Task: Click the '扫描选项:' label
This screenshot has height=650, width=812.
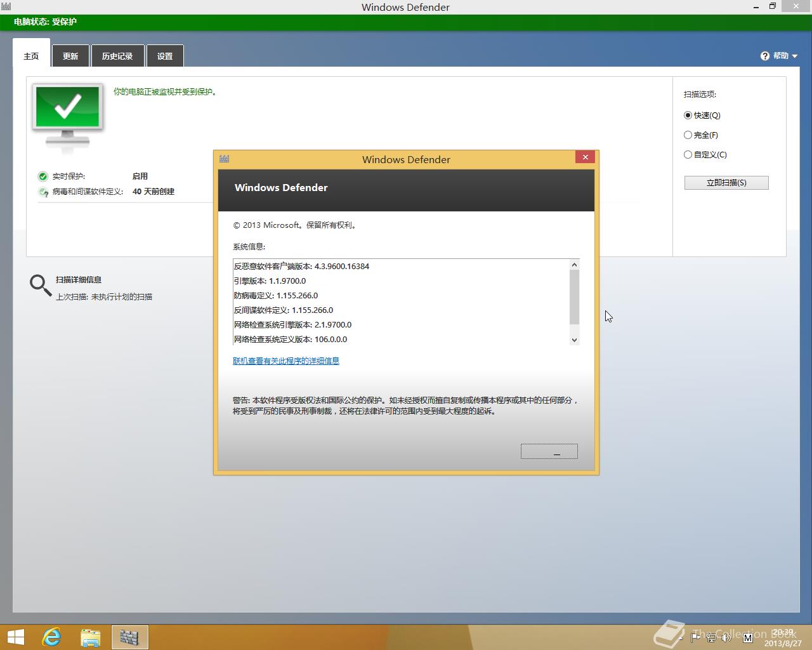Action: click(x=700, y=95)
